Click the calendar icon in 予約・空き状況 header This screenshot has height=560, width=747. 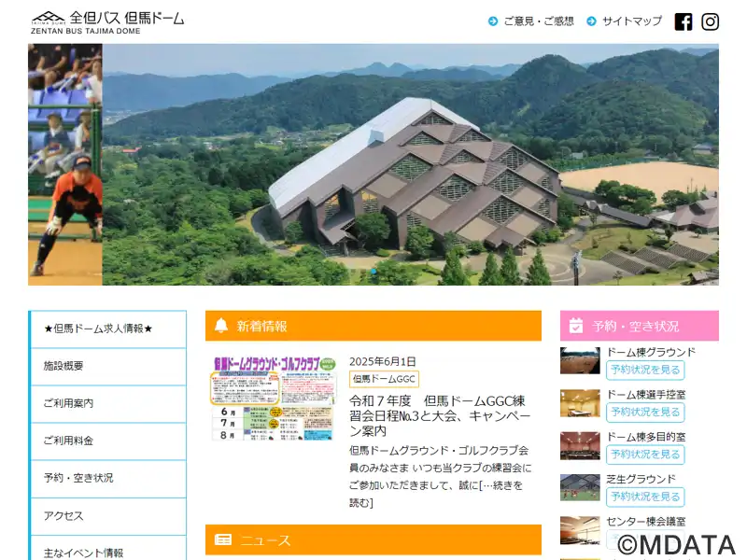pos(576,326)
